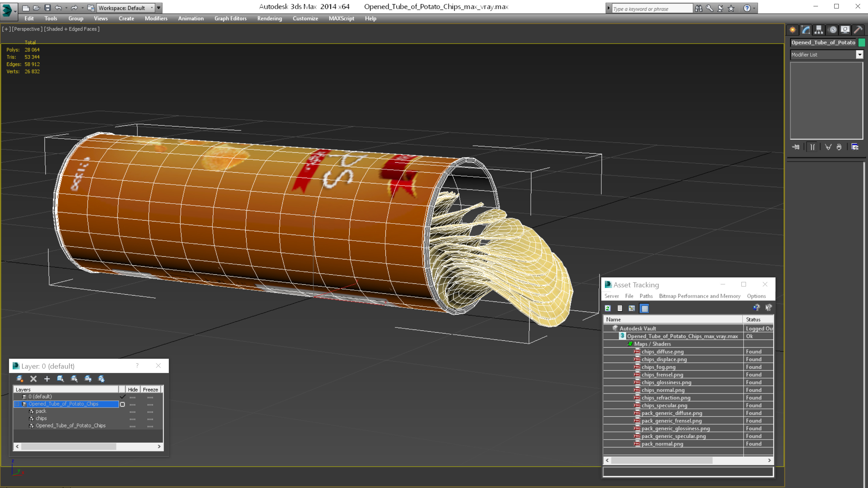The width and height of the screenshot is (868, 488).
Task: Toggle current layer checkmark for 0 (default)
Action: click(x=122, y=396)
